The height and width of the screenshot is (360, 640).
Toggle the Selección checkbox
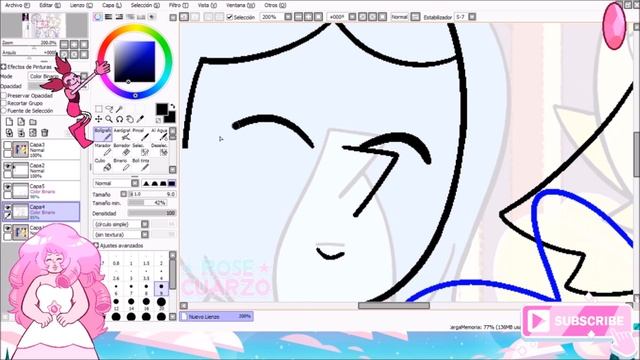coord(229,17)
